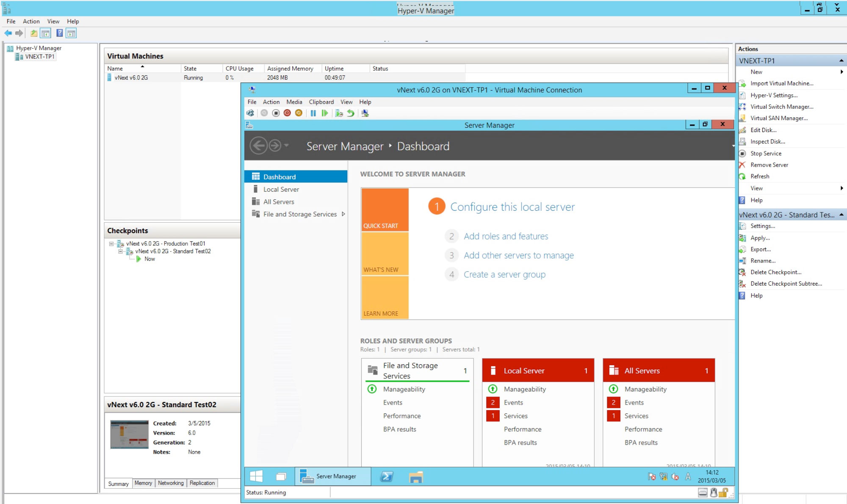Click flag notification icon in guest tray
Image resolution: width=847 pixels, height=504 pixels.
652,476
